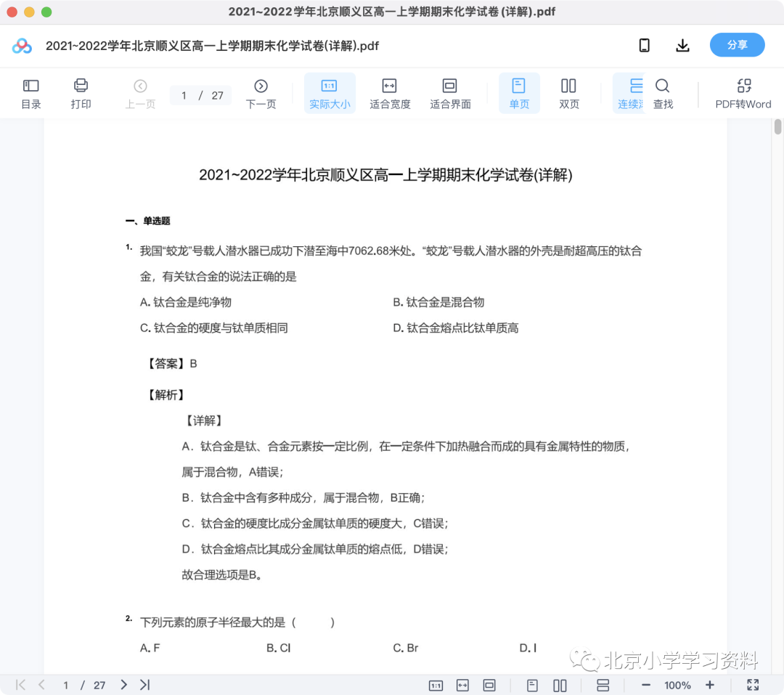Click the Baidu Netdisk cloud logo
The height and width of the screenshot is (695, 784).
pos(22,46)
